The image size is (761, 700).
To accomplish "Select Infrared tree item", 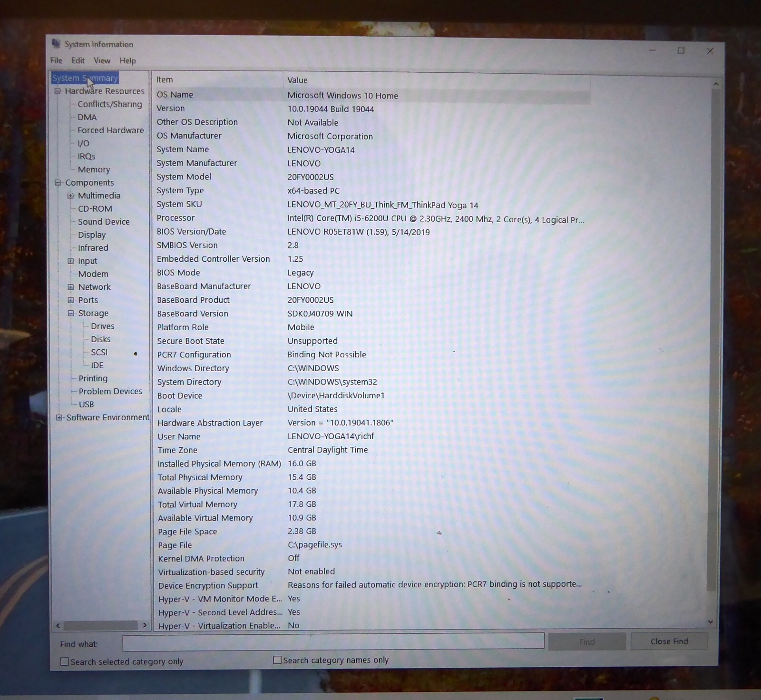I will (93, 248).
